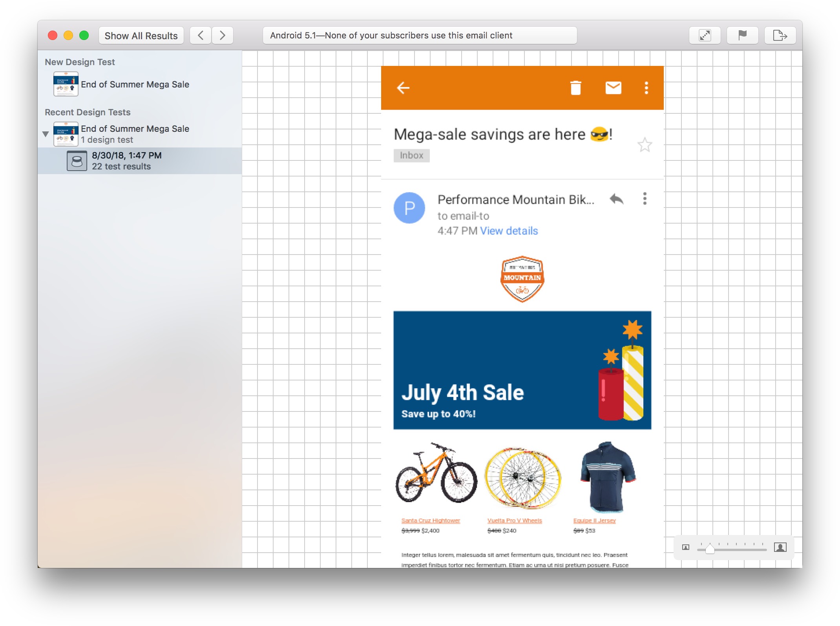Click the Recent Design Tests heading
Image resolution: width=840 pixels, height=626 pixels.
(x=88, y=112)
